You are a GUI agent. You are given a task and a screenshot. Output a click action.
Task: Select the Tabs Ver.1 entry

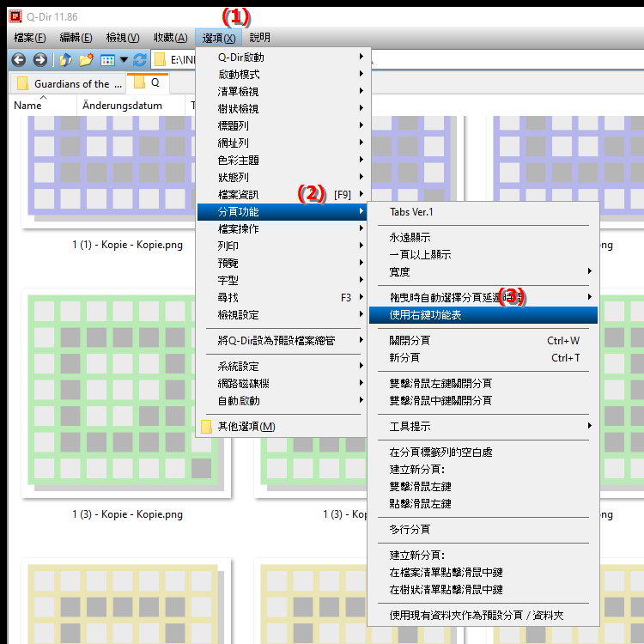483,212
